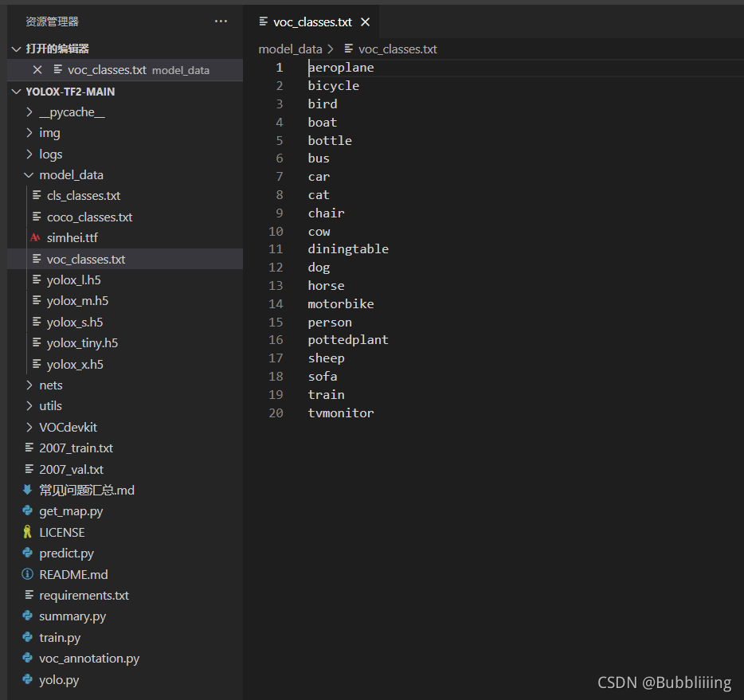Collapse the open editors section

pos(17,49)
